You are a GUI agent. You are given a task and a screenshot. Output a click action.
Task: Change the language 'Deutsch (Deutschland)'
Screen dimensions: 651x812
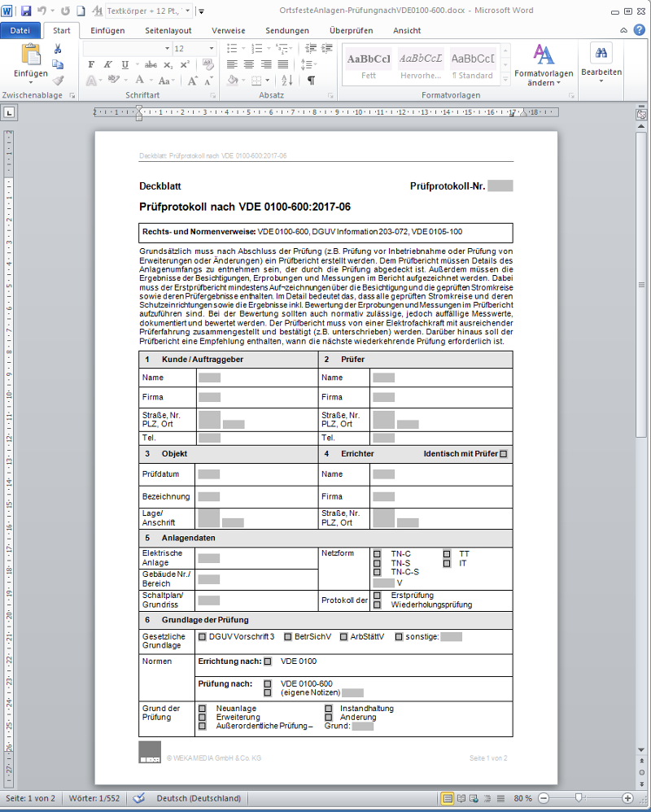click(x=199, y=798)
